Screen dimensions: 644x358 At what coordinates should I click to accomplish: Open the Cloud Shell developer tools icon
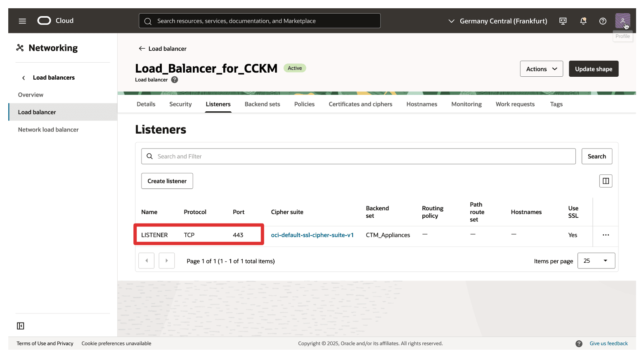click(x=563, y=21)
